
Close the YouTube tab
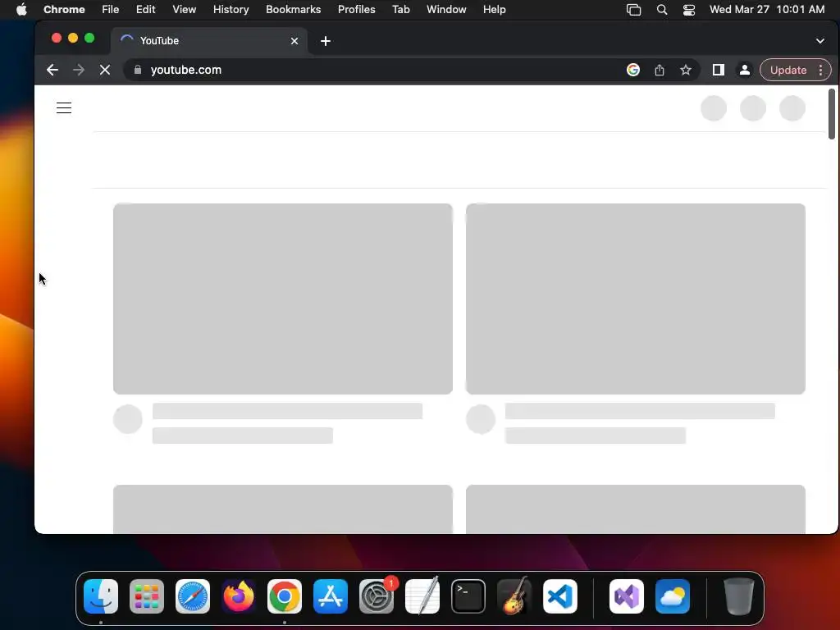click(x=294, y=41)
